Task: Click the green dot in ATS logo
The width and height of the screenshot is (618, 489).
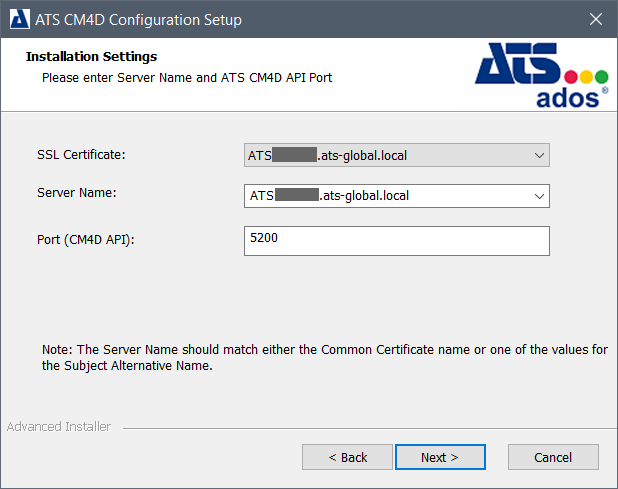Action: [602, 77]
